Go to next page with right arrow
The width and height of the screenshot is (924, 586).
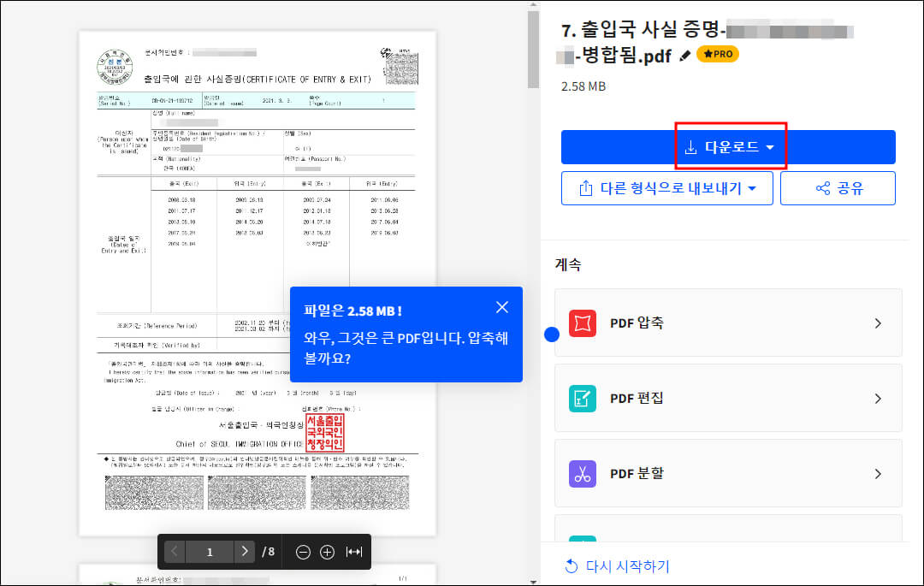(x=246, y=552)
